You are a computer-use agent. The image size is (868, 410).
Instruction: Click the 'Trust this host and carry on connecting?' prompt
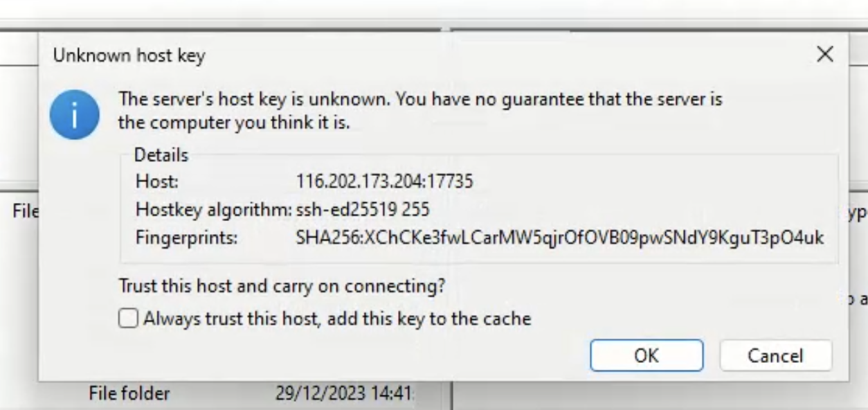[x=281, y=286]
